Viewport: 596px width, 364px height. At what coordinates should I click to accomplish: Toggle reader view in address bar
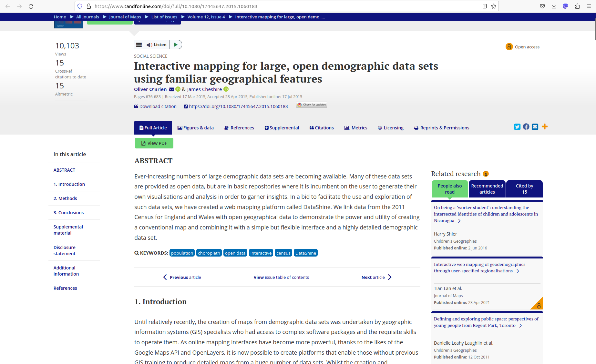click(x=484, y=6)
